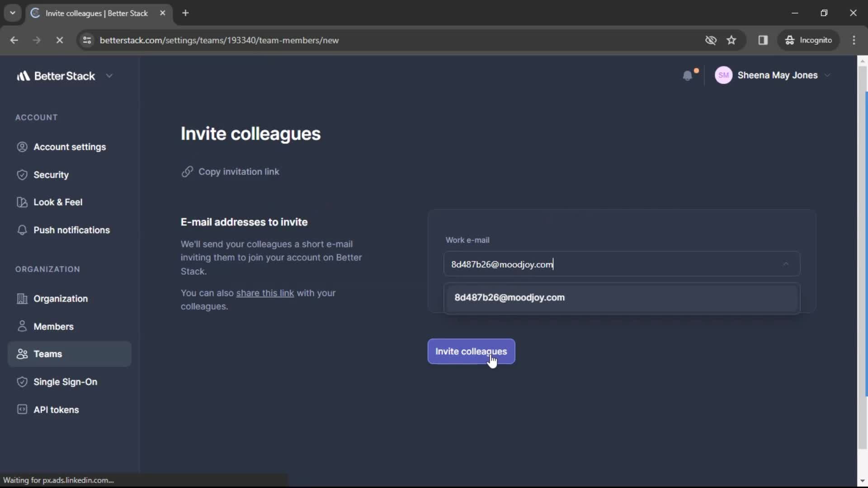Follow the 'share this link' hyperlink
This screenshot has width=868, height=488.
point(265,293)
